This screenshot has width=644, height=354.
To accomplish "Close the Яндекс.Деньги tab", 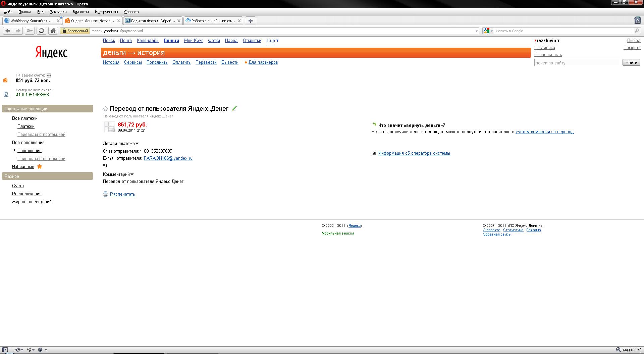I will point(118,21).
